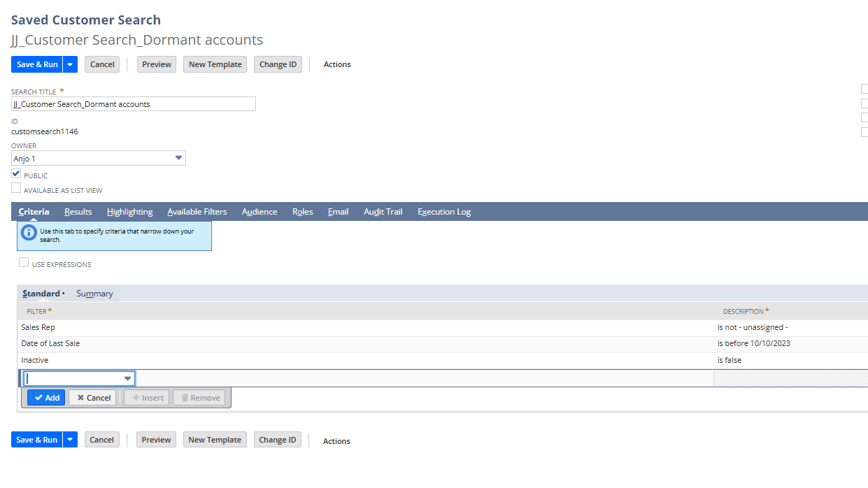This screenshot has width=868, height=488.
Task: Uncheck the Public checkbox
Action: [16, 173]
